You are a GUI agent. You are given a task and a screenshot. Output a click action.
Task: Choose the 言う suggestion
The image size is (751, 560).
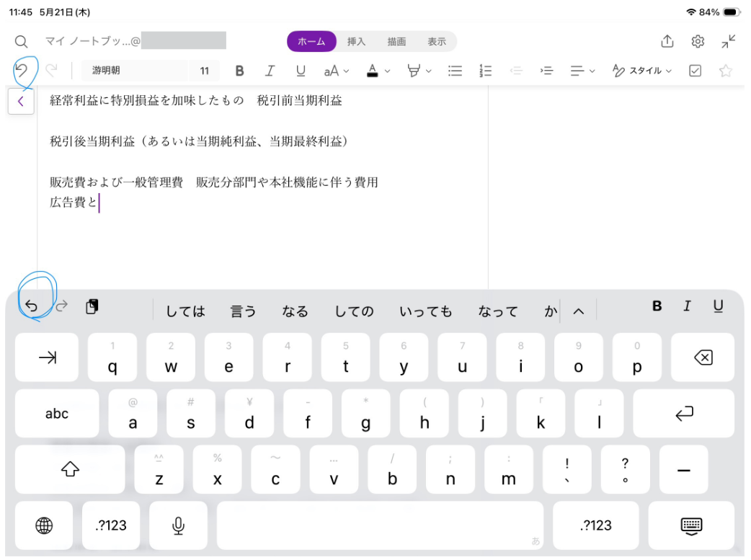pos(244,311)
